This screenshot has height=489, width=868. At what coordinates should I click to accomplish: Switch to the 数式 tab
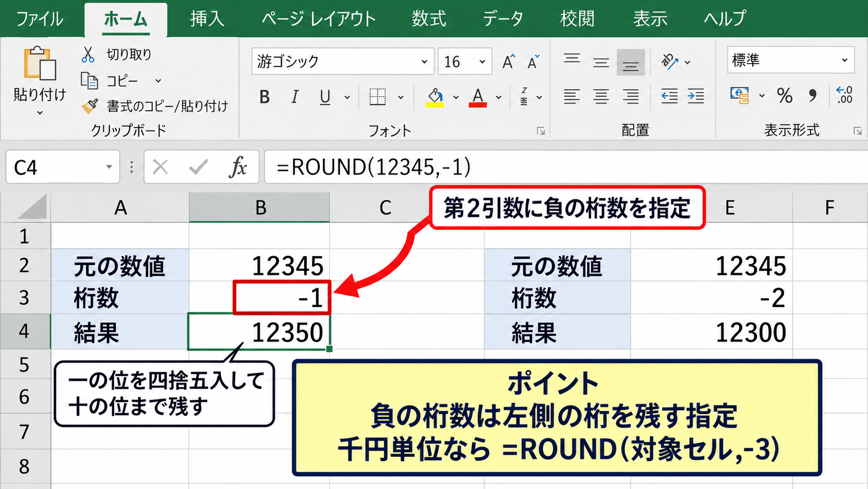429,19
